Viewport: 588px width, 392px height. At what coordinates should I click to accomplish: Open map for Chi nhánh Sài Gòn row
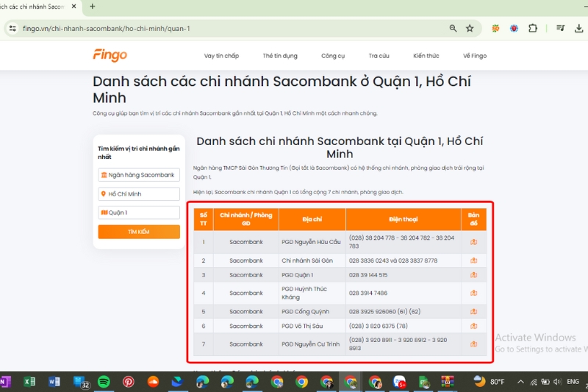(473, 260)
